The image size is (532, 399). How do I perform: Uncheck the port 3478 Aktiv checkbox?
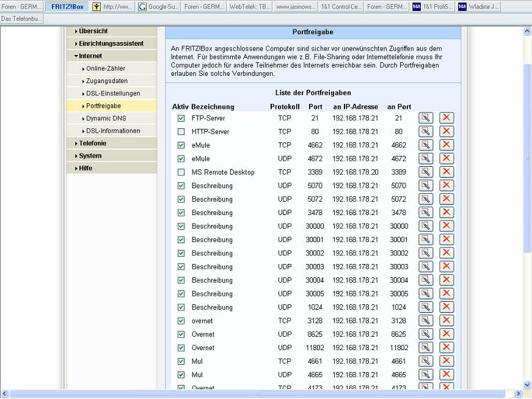(181, 213)
